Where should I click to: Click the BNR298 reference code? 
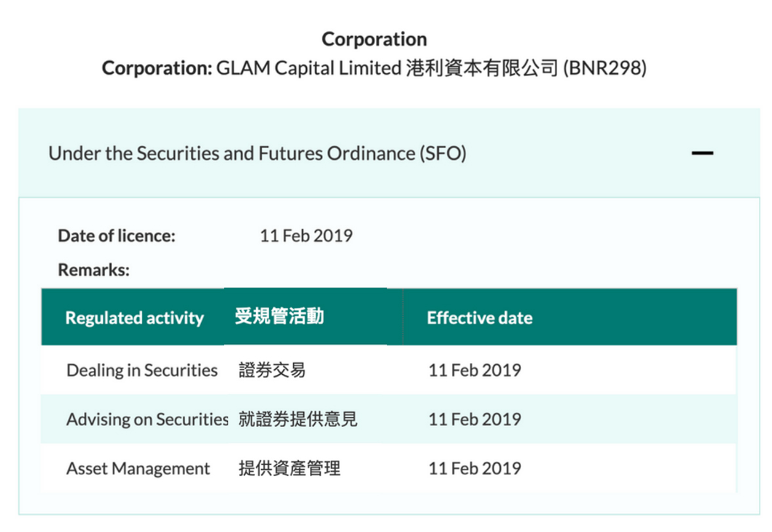pos(605,68)
